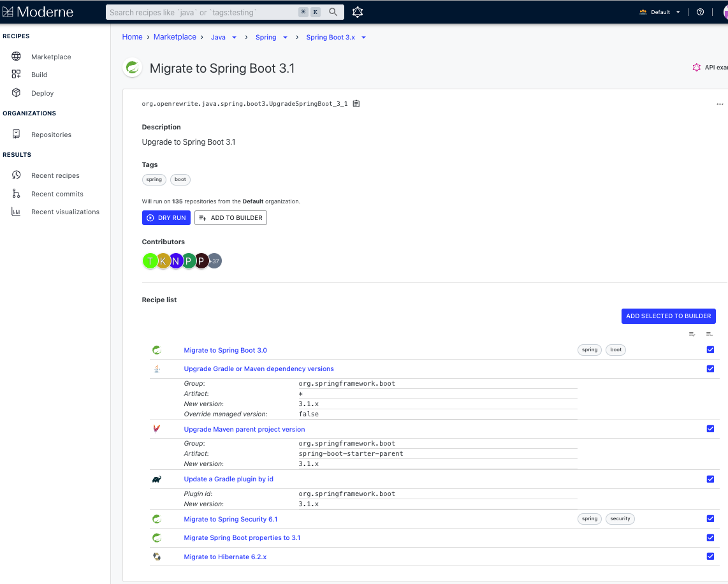Screen dimensions: 728x584
Task: Click the Moderne logo
Action: [38, 12]
